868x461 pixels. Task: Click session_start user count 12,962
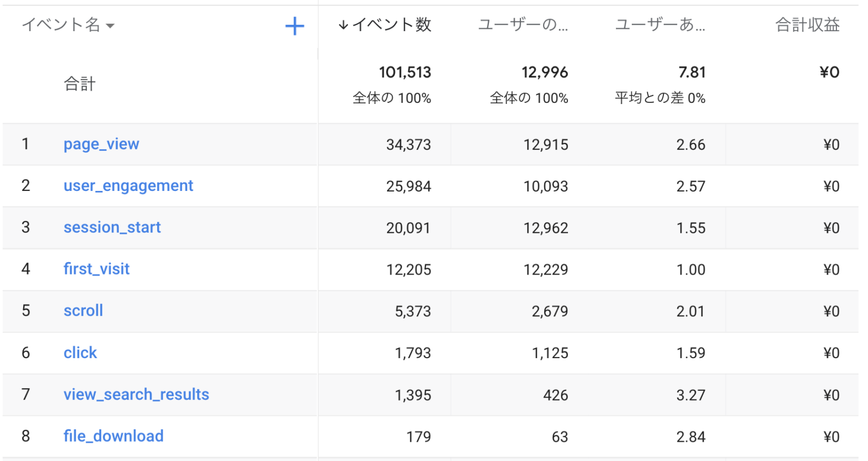[545, 228]
